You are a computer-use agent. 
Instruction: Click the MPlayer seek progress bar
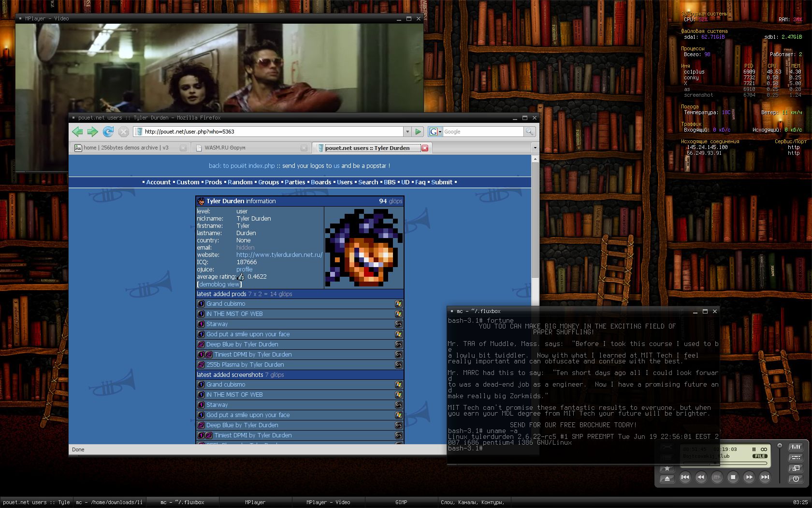(725, 463)
